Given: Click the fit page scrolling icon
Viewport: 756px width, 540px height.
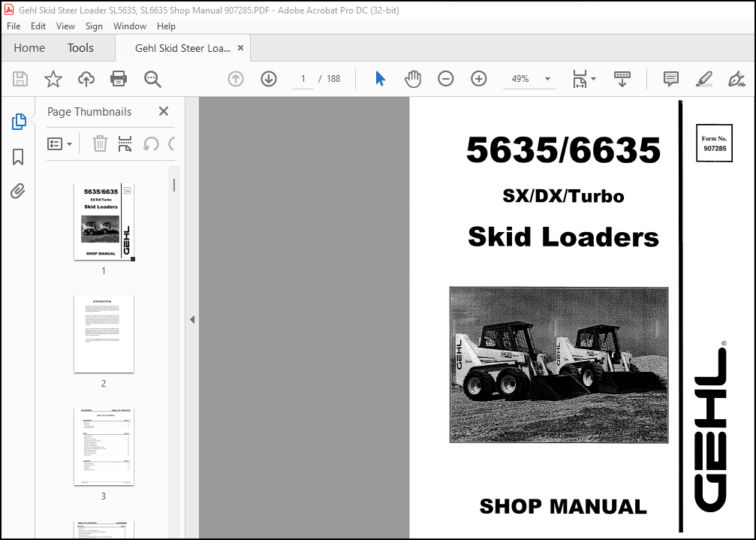Looking at the screenshot, I should tap(580, 79).
